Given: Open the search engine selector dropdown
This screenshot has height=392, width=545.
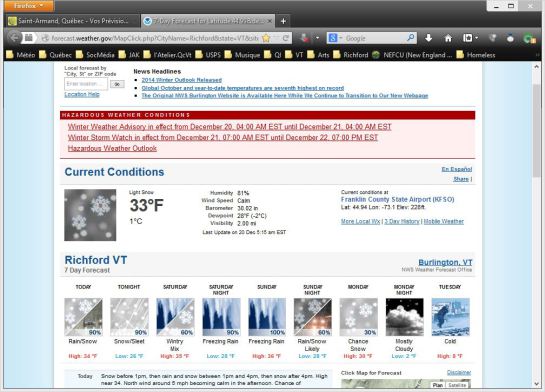Looking at the screenshot, I should click(x=335, y=38).
